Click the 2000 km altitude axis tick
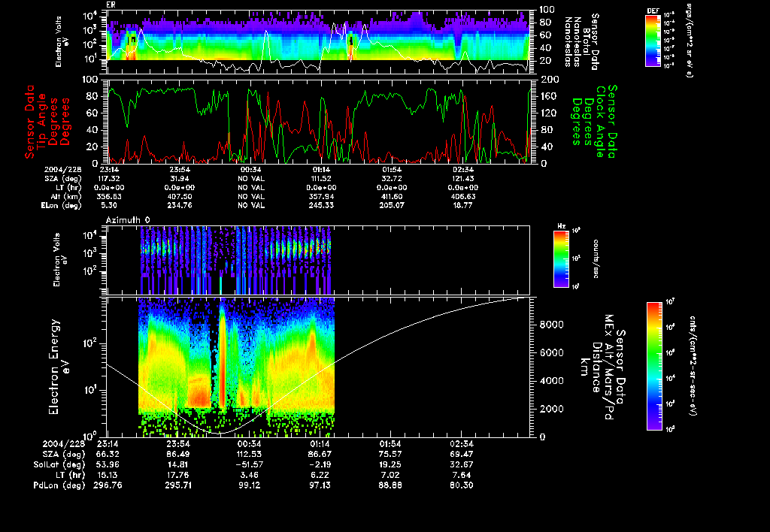770x532 pixels. click(552, 410)
